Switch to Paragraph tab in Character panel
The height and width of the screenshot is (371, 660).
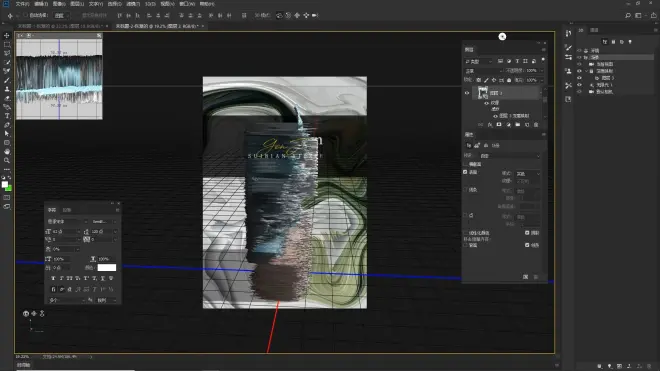[x=67, y=210]
